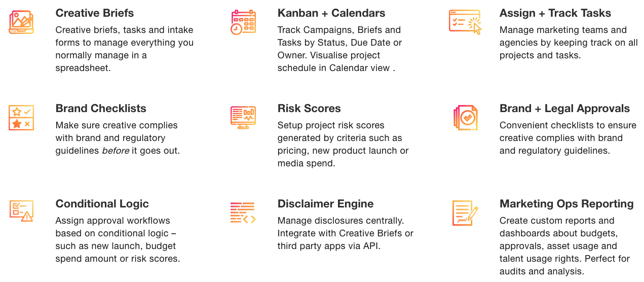Select the Conditional Logic heading
The image size is (644, 282).
pos(102,204)
